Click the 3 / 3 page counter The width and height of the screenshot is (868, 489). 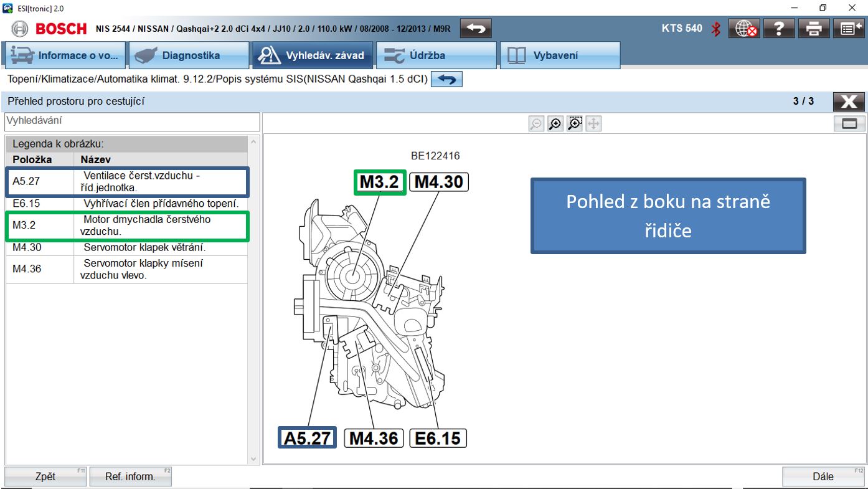(803, 101)
